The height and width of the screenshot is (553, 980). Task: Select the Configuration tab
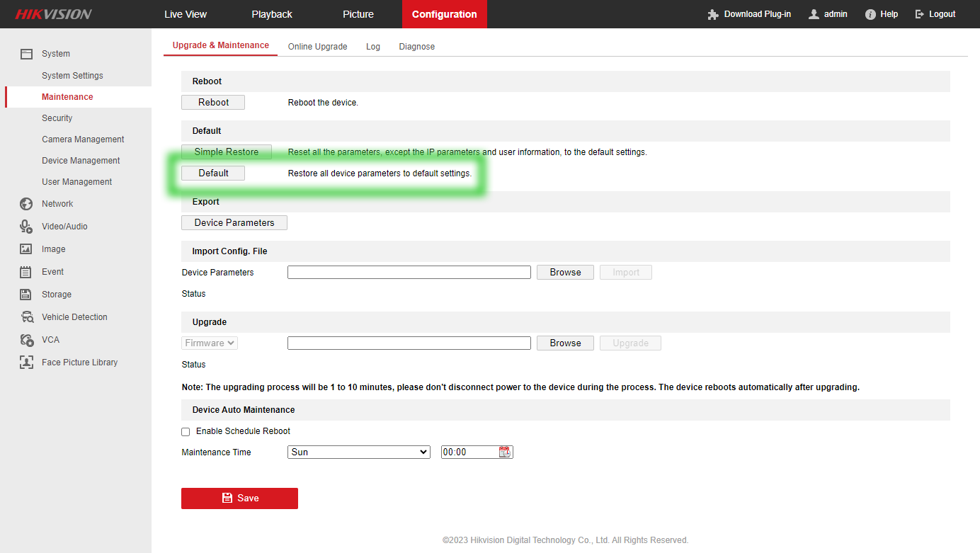click(x=445, y=14)
